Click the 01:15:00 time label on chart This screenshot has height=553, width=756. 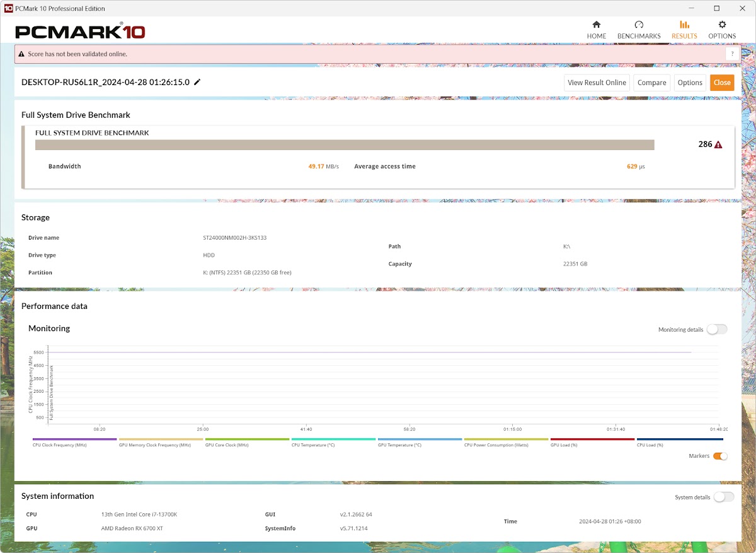pyautogui.click(x=513, y=429)
